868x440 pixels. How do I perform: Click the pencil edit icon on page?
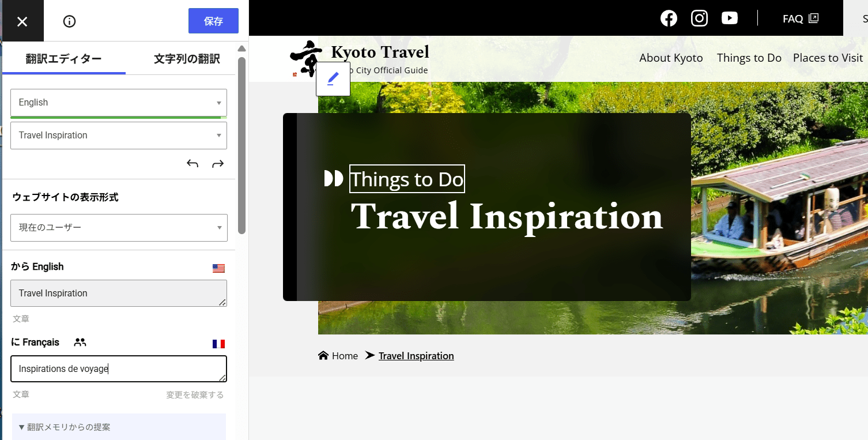(x=333, y=78)
